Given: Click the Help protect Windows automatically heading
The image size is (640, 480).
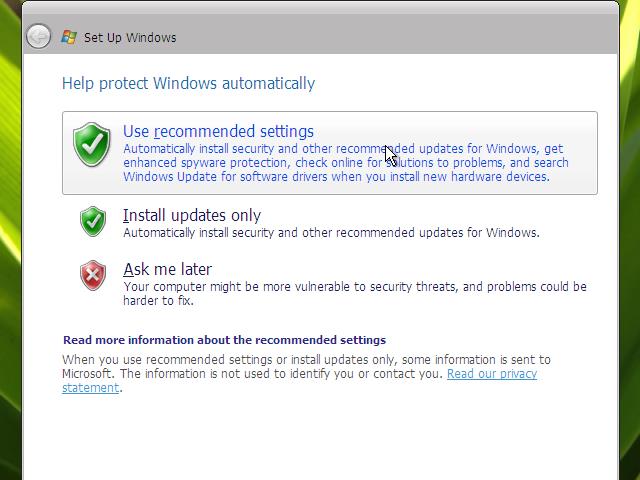Looking at the screenshot, I should tap(188, 84).
